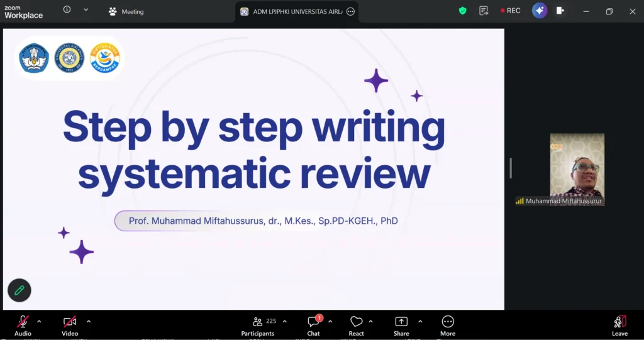The width and height of the screenshot is (644, 340).
Task: Toggle the side panel layout icon
Action: 560,11
